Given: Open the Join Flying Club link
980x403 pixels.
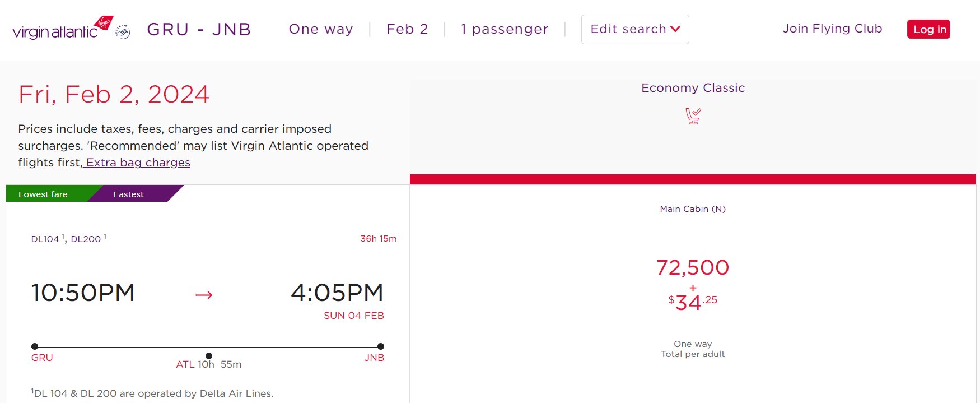Looking at the screenshot, I should tap(832, 29).
